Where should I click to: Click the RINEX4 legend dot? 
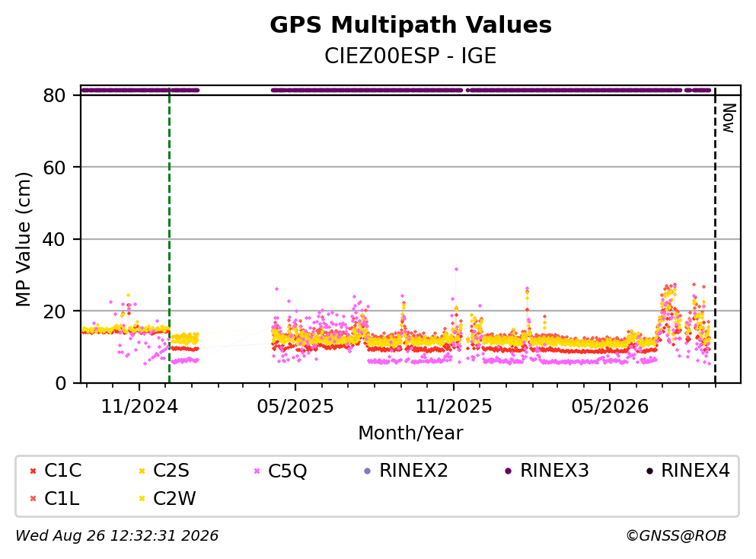pyautogui.click(x=649, y=471)
